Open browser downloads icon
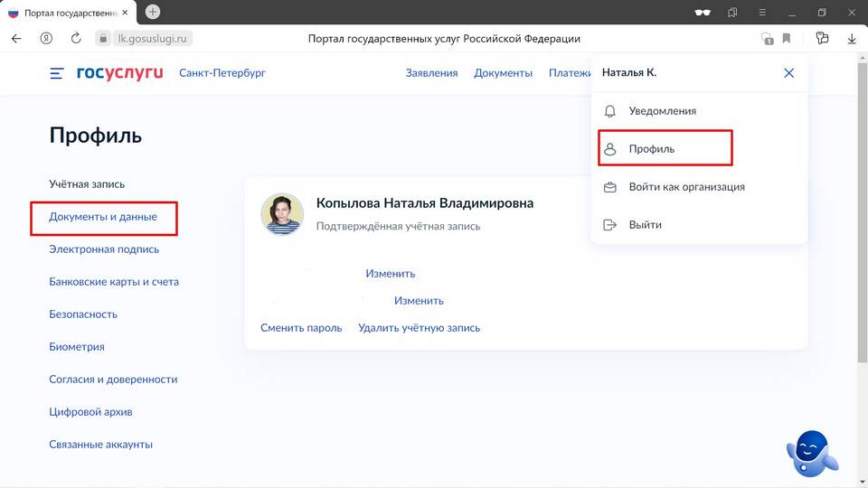 tap(852, 39)
